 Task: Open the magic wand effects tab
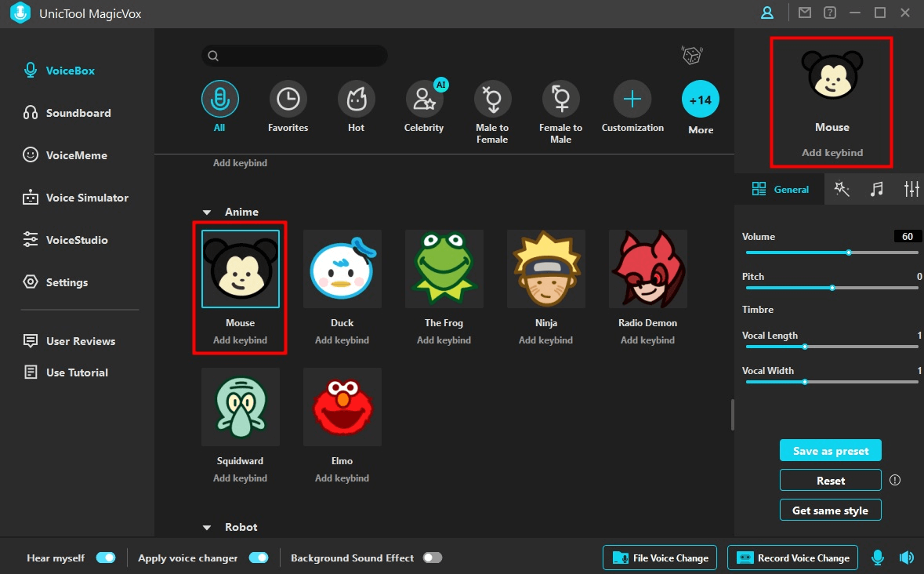pyautogui.click(x=842, y=189)
